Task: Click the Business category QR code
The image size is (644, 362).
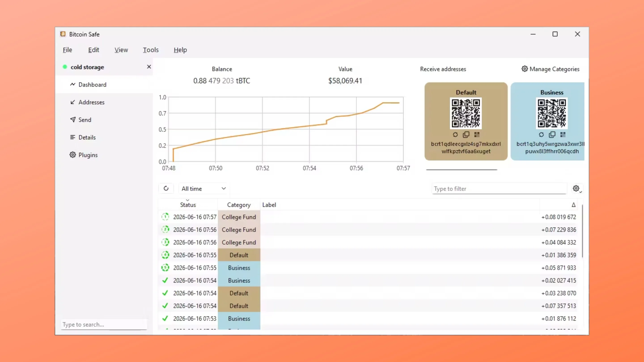Action: [552, 114]
